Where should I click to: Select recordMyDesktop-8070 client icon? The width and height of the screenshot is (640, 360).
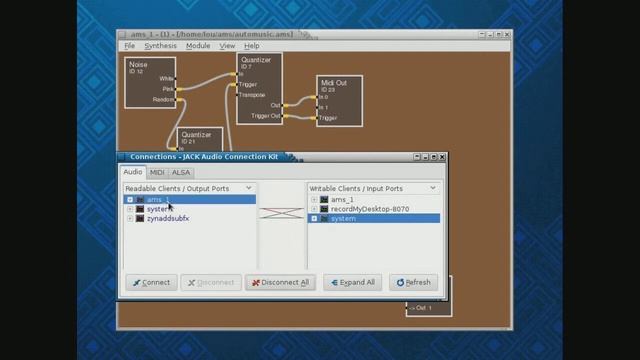(324, 209)
